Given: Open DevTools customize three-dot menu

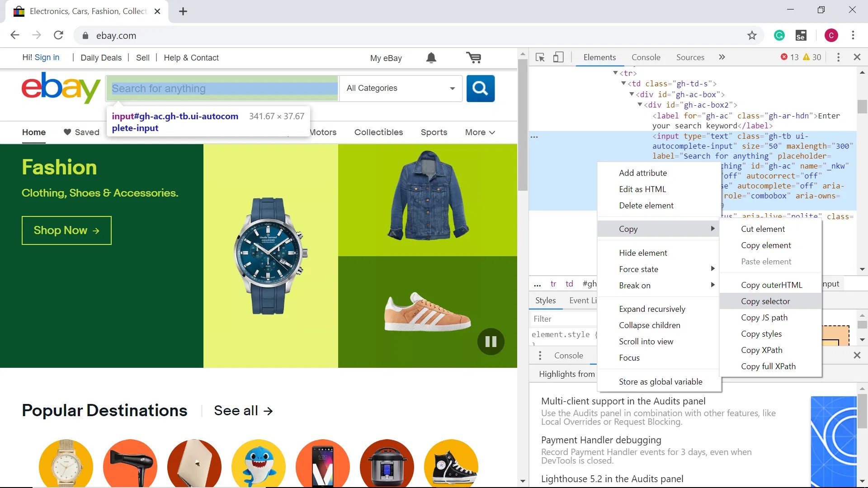Looking at the screenshot, I should (x=838, y=57).
